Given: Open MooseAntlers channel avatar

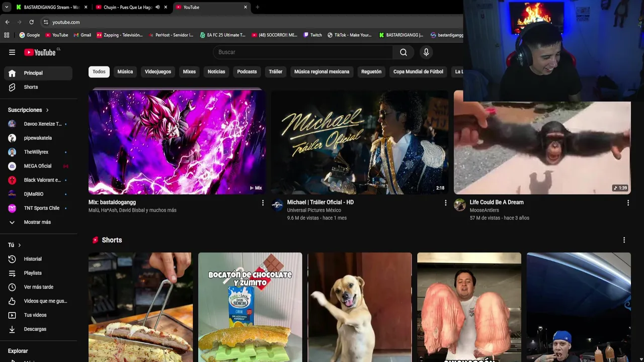Looking at the screenshot, I should 460,205.
